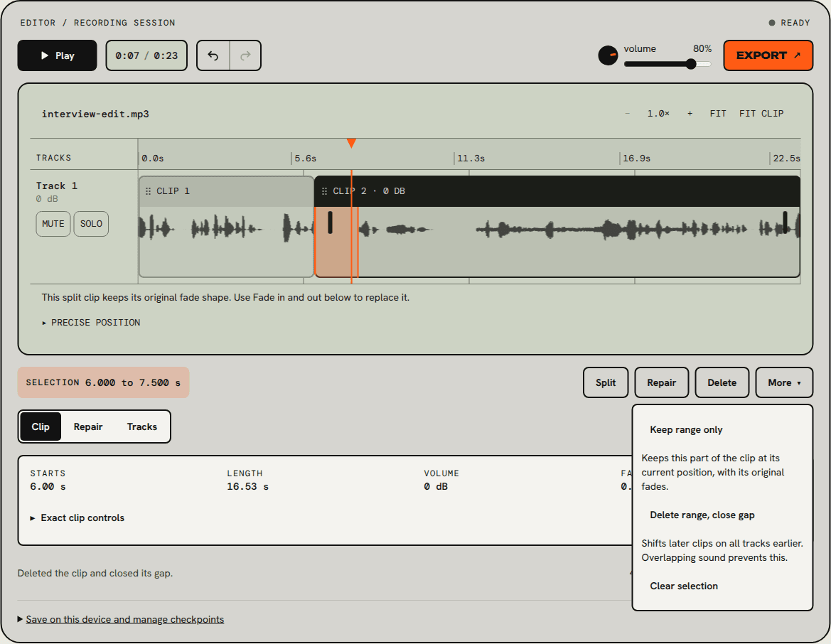Start playback with Play button
Screen dimensions: 831x644
pos(58,55)
